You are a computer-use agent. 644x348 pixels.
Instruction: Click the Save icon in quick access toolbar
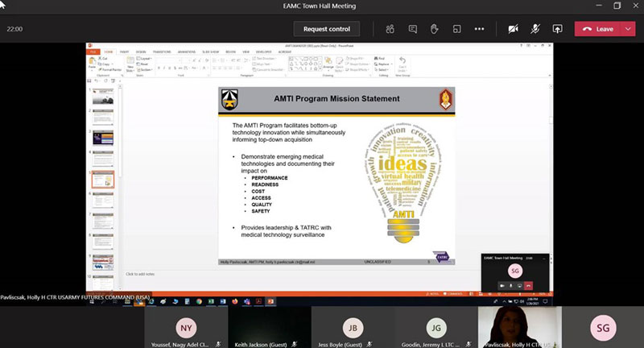(89, 81)
